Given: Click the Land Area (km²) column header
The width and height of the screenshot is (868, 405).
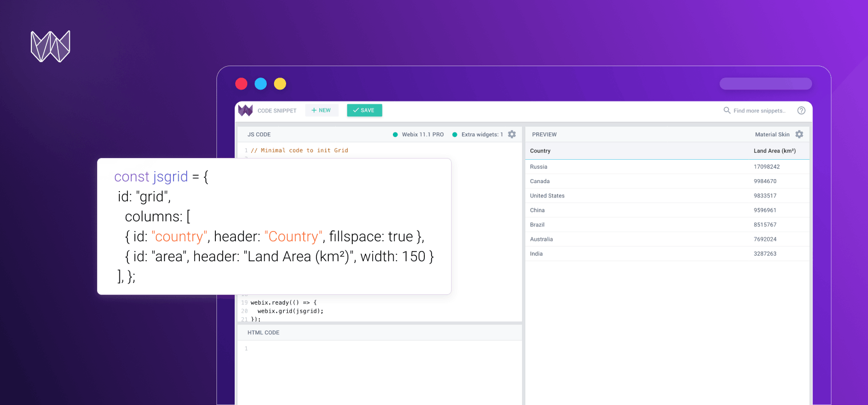Looking at the screenshot, I should [775, 151].
